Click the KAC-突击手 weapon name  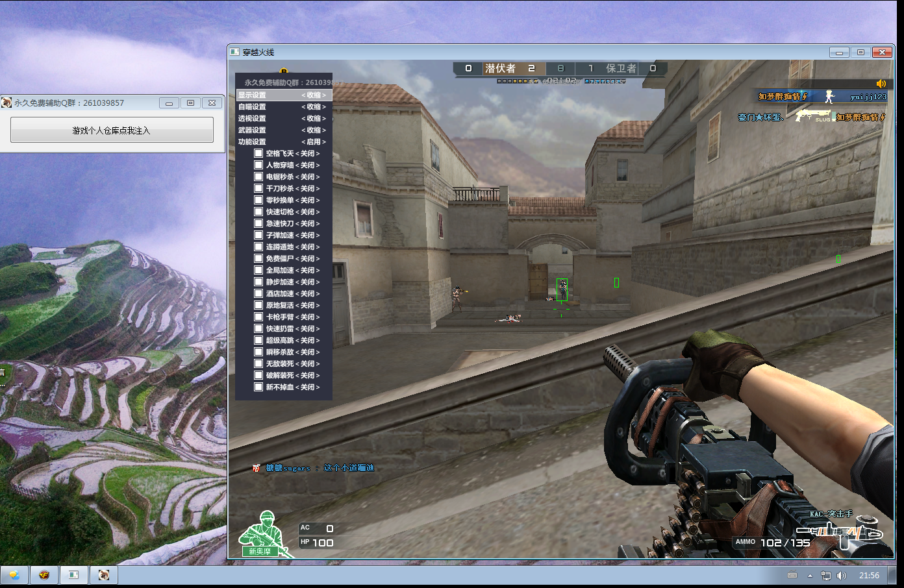(831, 514)
